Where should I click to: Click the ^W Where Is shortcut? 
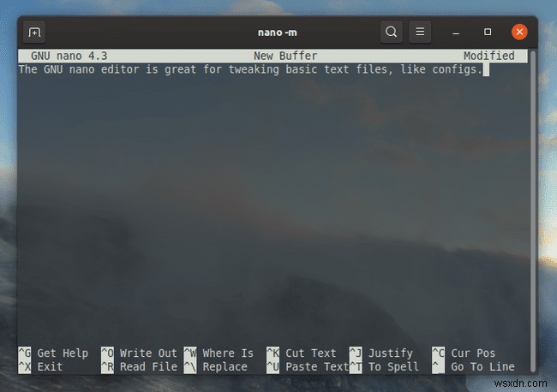coord(219,353)
